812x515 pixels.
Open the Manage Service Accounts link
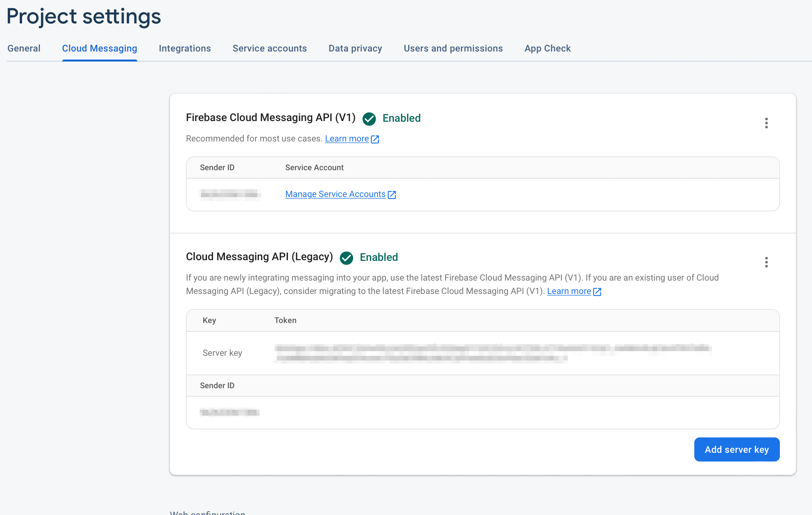[x=335, y=194]
